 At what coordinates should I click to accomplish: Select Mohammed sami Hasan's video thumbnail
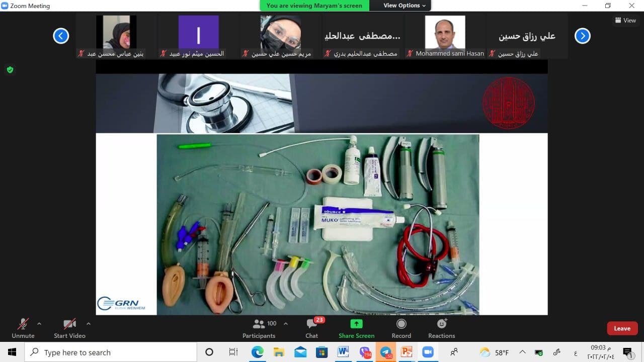(x=445, y=36)
